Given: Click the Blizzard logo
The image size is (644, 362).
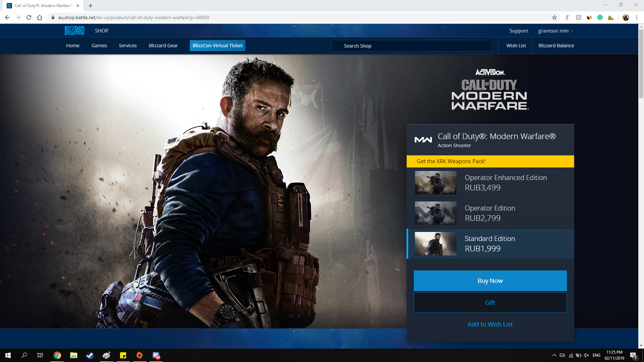Looking at the screenshot, I should pyautogui.click(x=74, y=31).
